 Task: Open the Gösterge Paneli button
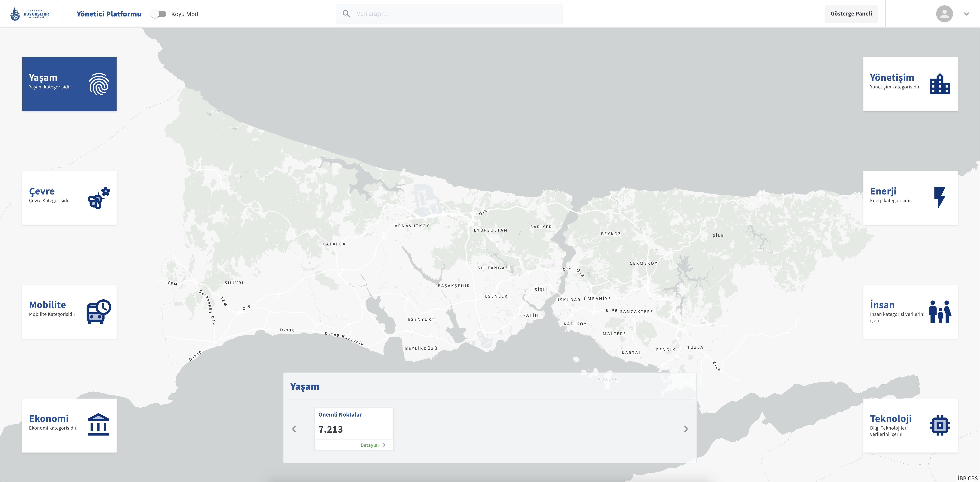[x=851, y=14]
